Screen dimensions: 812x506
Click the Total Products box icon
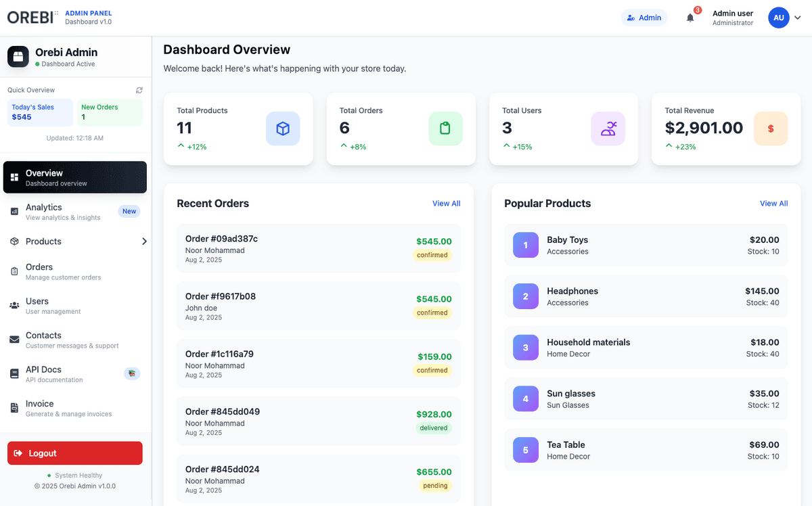coord(283,129)
